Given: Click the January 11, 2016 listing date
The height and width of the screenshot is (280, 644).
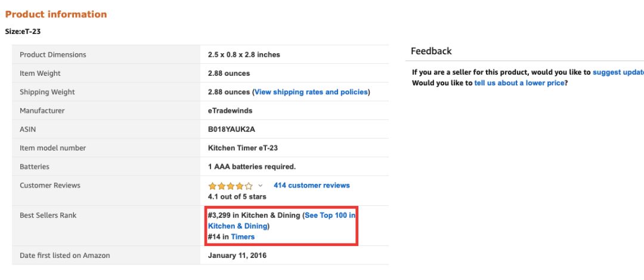Looking at the screenshot, I should click(237, 256).
